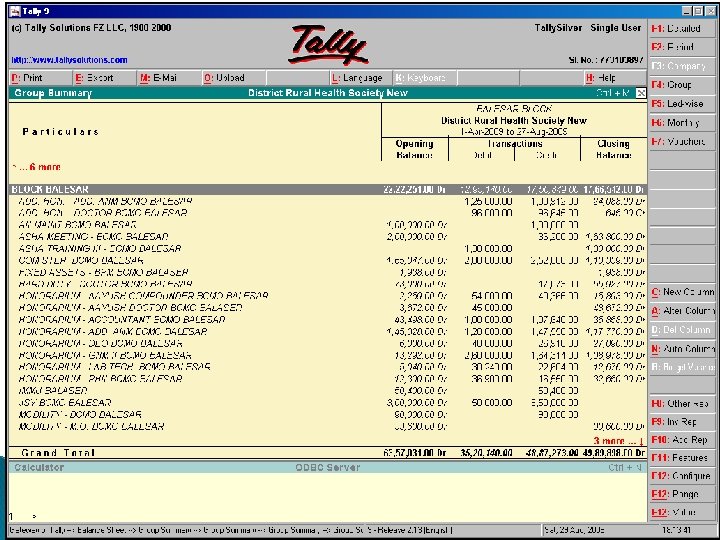The height and width of the screenshot is (540, 720).
Task: Focus the calculator input prompt line
Action: point(328,517)
